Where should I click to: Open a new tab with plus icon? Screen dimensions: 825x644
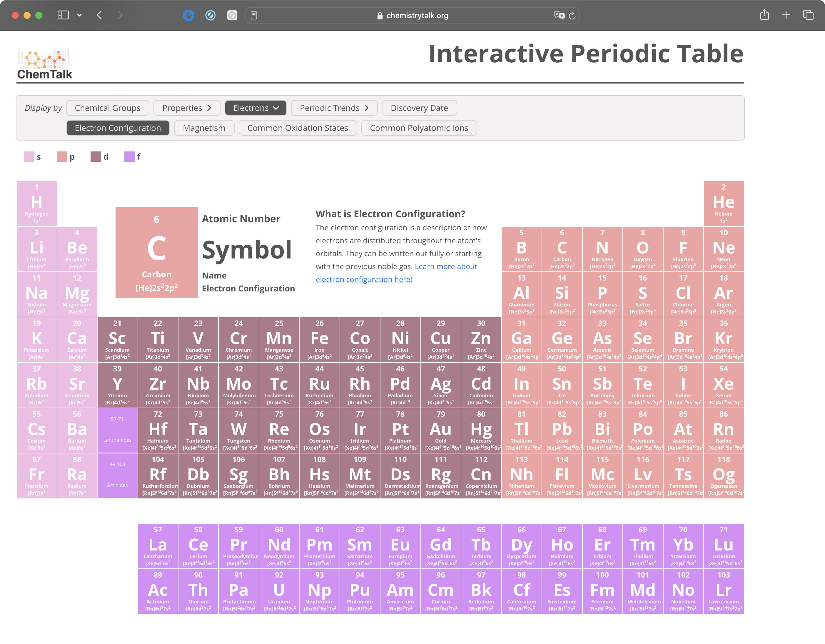(x=786, y=15)
